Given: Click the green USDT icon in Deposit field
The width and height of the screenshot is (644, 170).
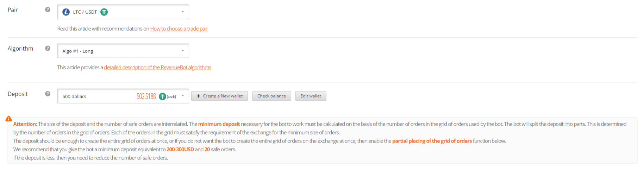Looking at the screenshot, I should [162, 96].
